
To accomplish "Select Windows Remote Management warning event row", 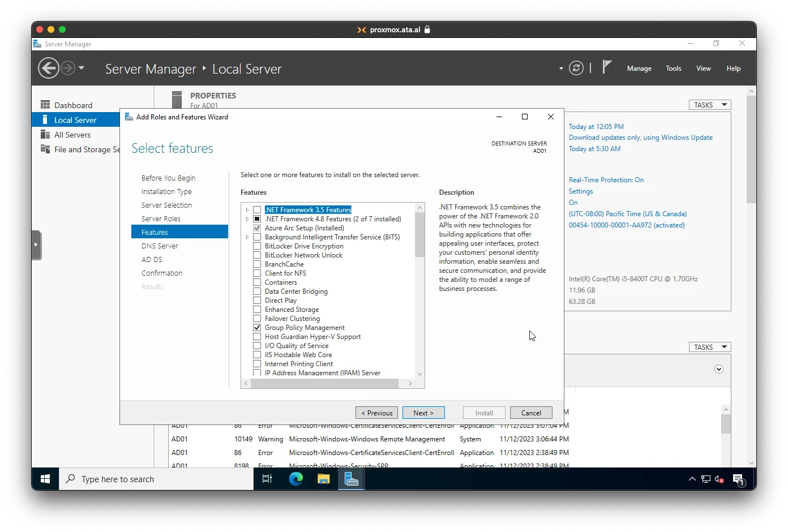I will pos(370,439).
